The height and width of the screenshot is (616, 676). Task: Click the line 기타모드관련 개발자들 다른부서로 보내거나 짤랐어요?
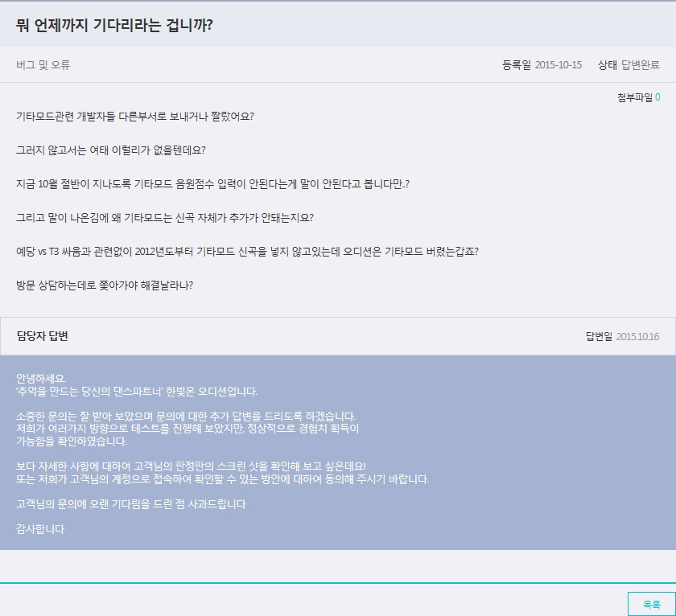(135, 117)
